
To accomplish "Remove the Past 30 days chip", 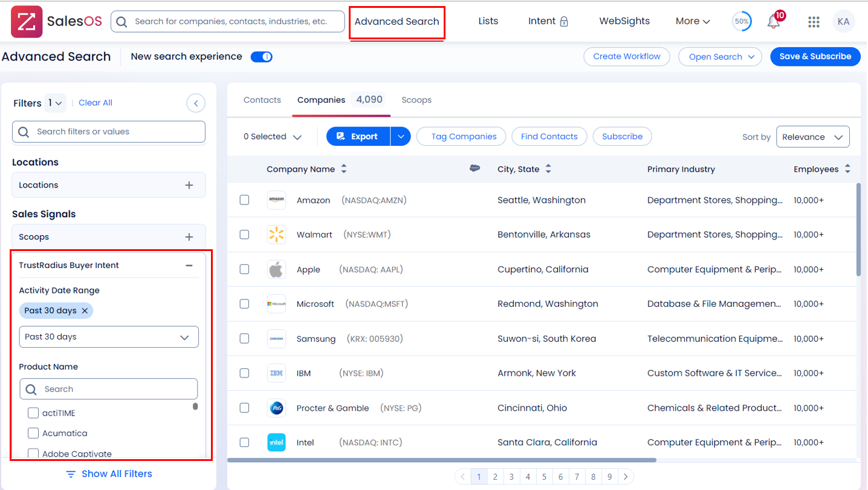I will 85,310.
